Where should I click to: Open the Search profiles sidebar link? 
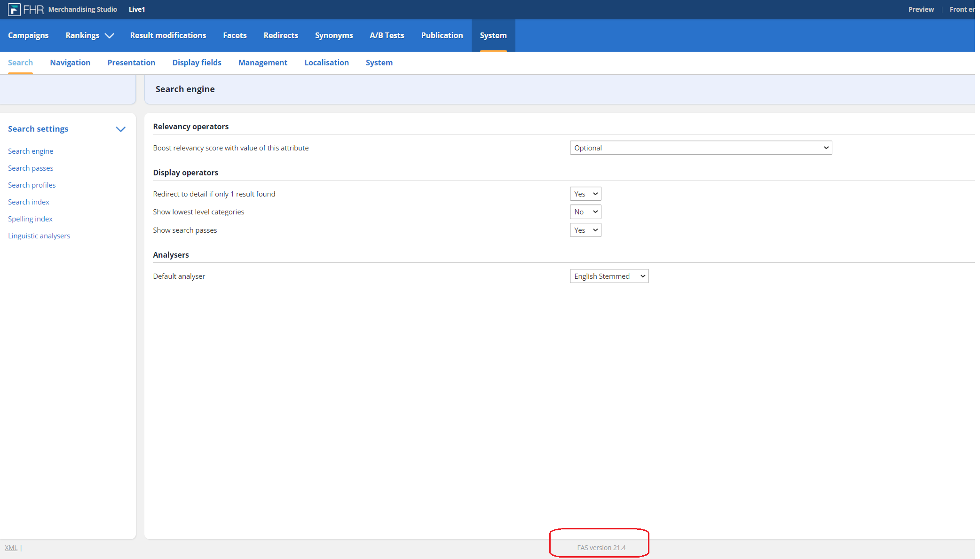tap(32, 185)
